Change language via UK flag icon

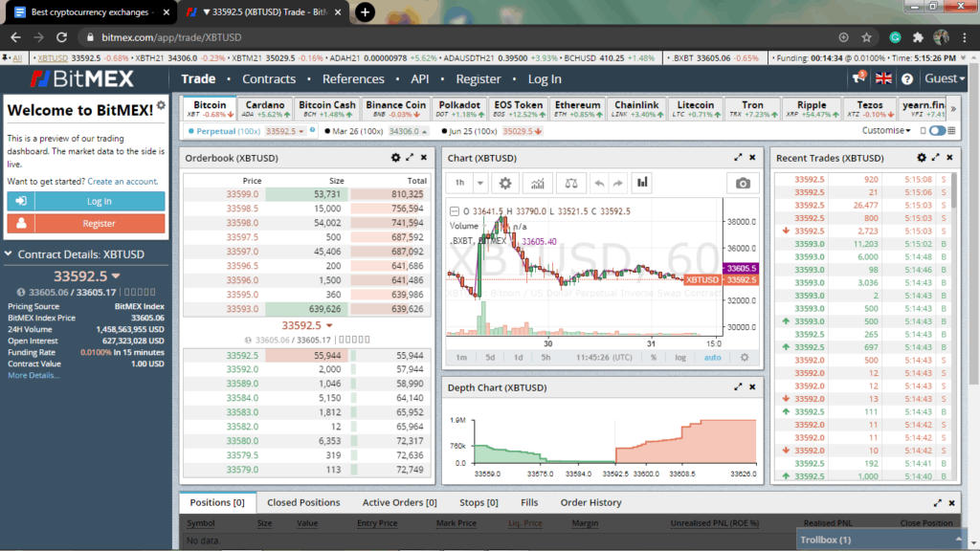click(x=883, y=78)
